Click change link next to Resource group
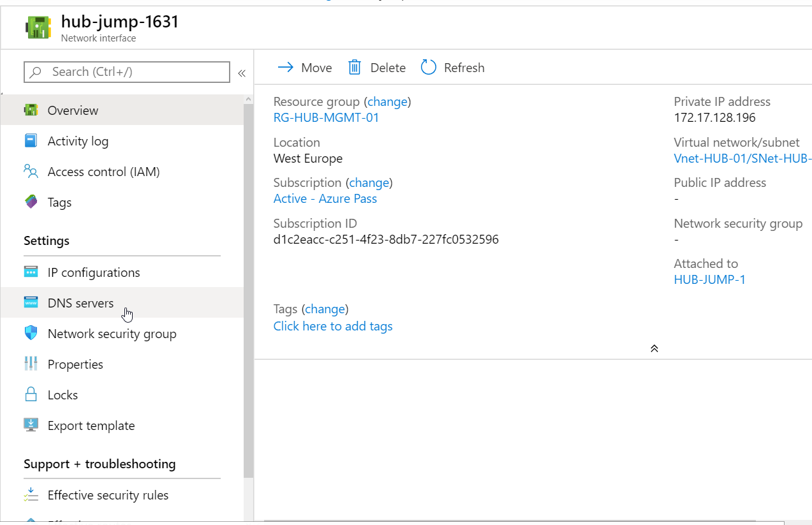Viewport: 812px width, 525px height. [387, 101]
